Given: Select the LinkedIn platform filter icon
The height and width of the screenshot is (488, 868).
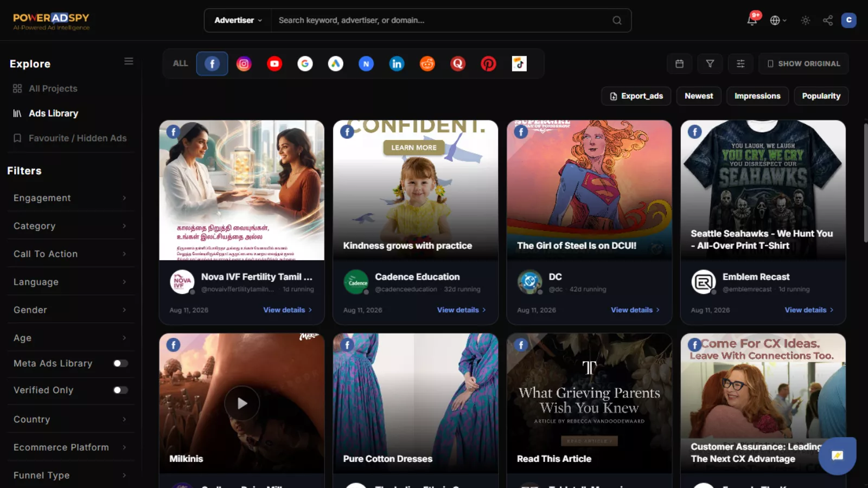Looking at the screenshot, I should pyautogui.click(x=397, y=64).
